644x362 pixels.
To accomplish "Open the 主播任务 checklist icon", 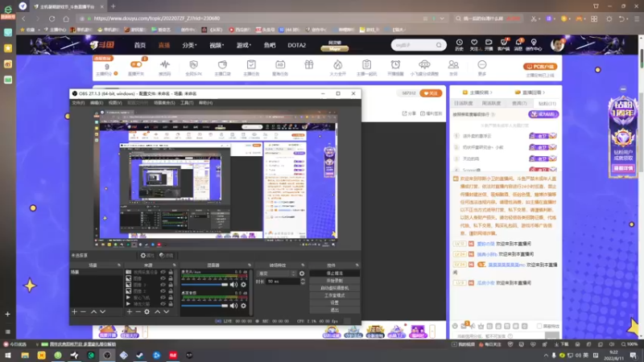I will coord(251,64).
